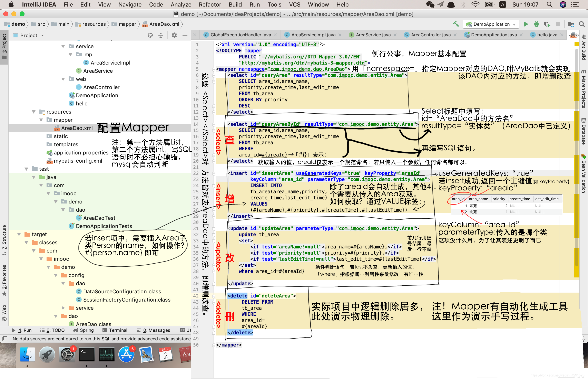The height and width of the screenshot is (379, 588).
Task: Open the Refactor menu
Action: coord(210,4)
